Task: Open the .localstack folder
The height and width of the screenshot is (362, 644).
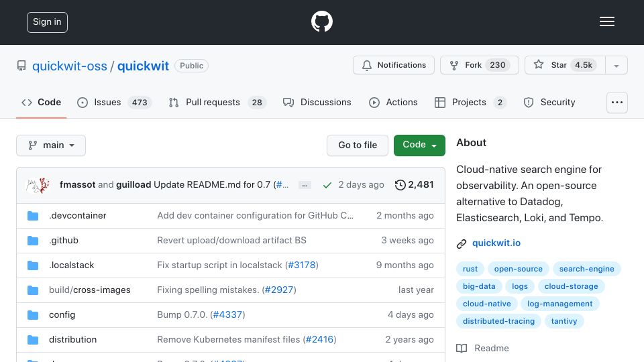Action: tap(72, 265)
